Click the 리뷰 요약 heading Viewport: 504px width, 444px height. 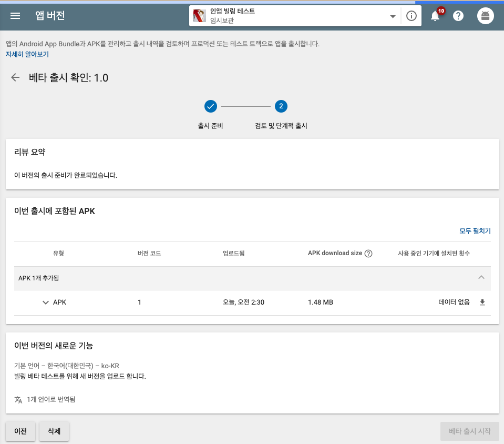click(30, 152)
